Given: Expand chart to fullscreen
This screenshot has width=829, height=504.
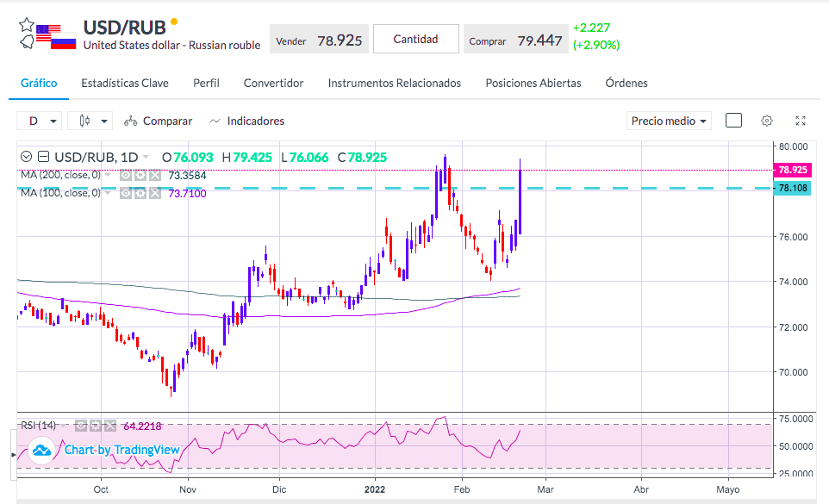Looking at the screenshot, I should coord(801,121).
